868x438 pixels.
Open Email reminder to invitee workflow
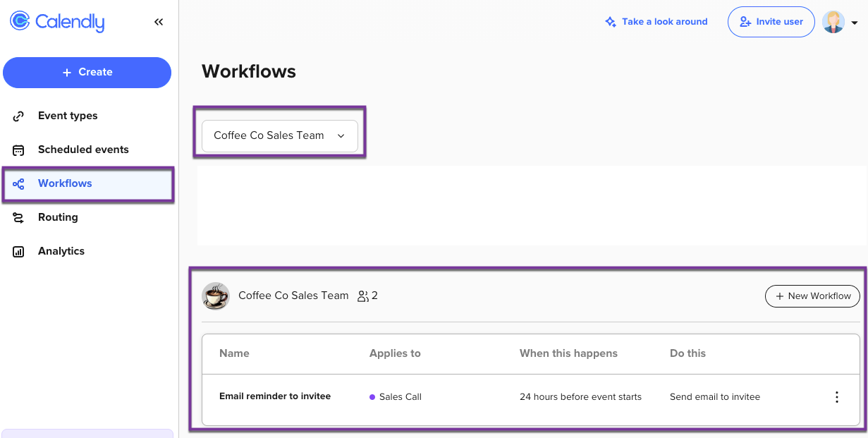(275, 396)
